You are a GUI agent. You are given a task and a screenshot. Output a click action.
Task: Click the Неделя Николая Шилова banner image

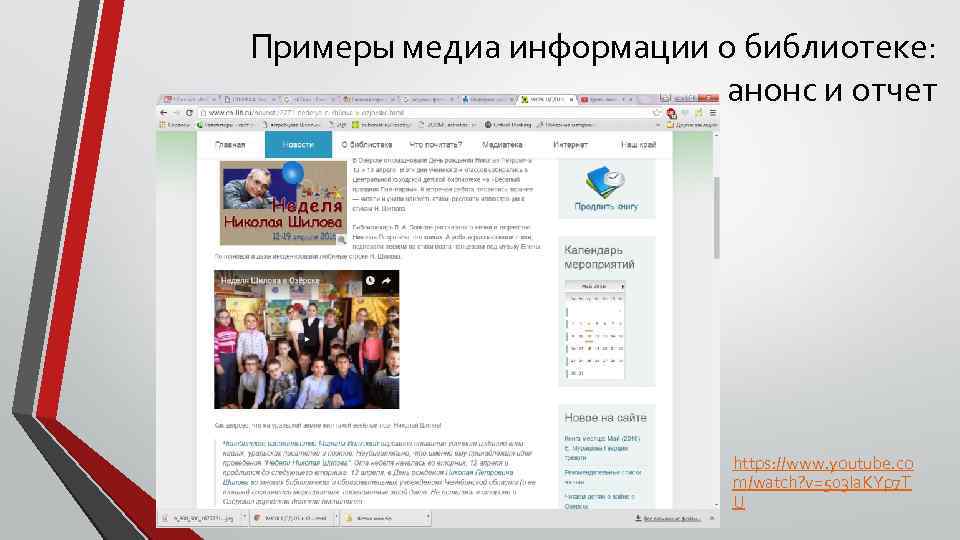283,203
